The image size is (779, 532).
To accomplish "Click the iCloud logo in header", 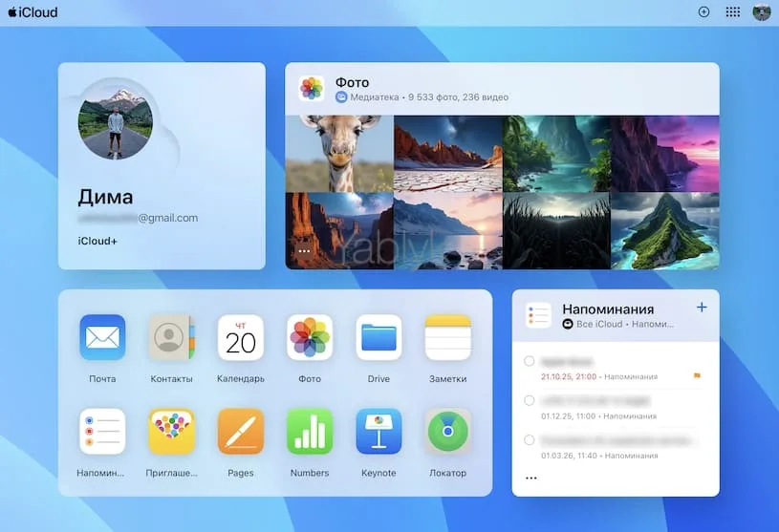I will 32,11.
